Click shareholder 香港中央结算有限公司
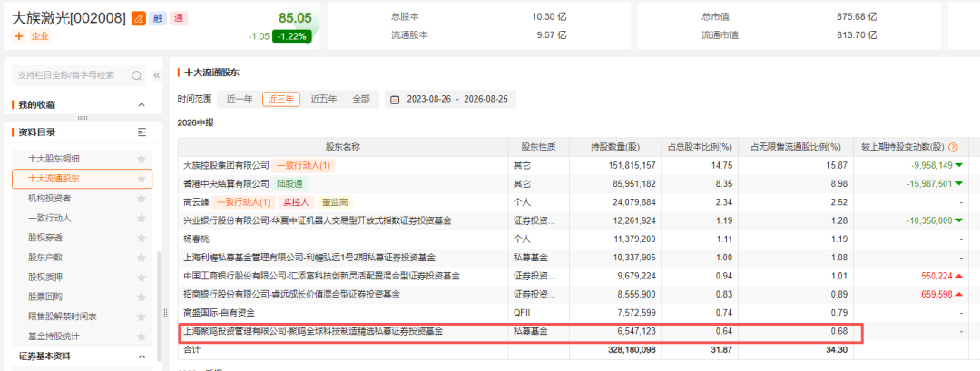This screenshot has height=371, width=980. point(228,183)
